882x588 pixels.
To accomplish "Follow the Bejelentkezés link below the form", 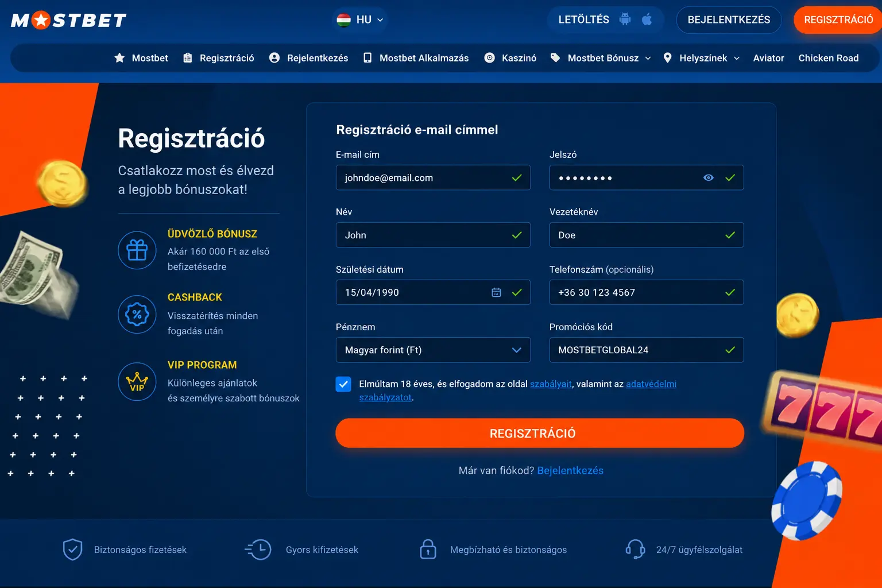I will pos(570,470).
